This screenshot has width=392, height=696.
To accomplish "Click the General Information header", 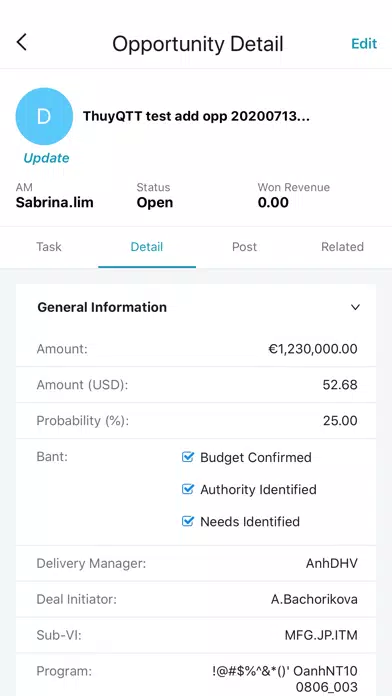I will [102, 307].
